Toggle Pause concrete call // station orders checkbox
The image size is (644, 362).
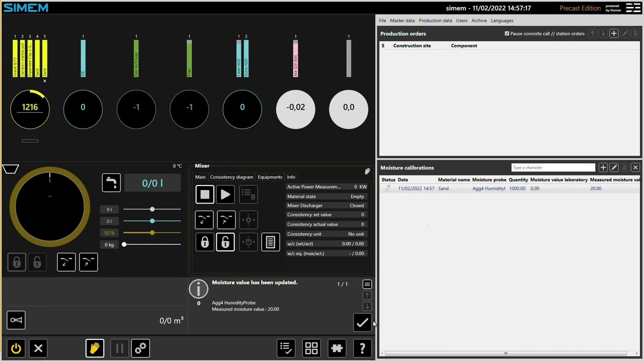507,34
